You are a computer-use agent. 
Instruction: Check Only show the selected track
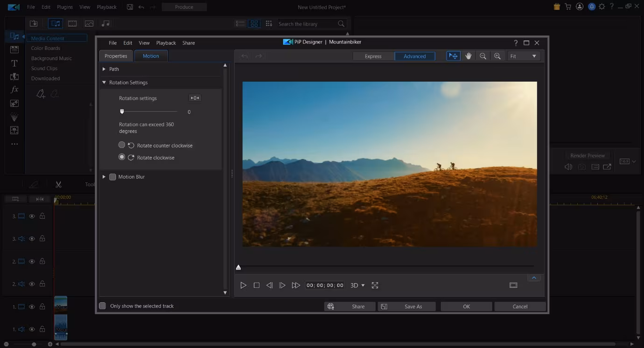click(103, 306)
